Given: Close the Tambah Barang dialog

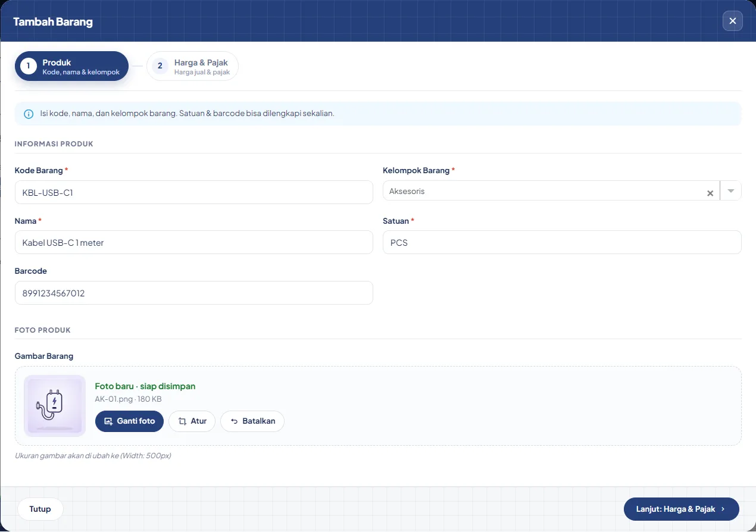Looking at the screenshot, I should (x=733, y=21).
